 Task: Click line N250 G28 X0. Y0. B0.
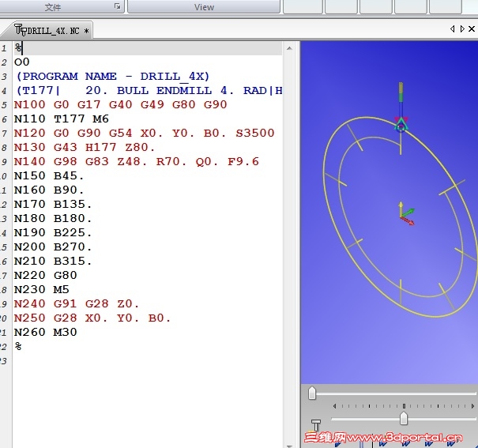tap(92, 318)
